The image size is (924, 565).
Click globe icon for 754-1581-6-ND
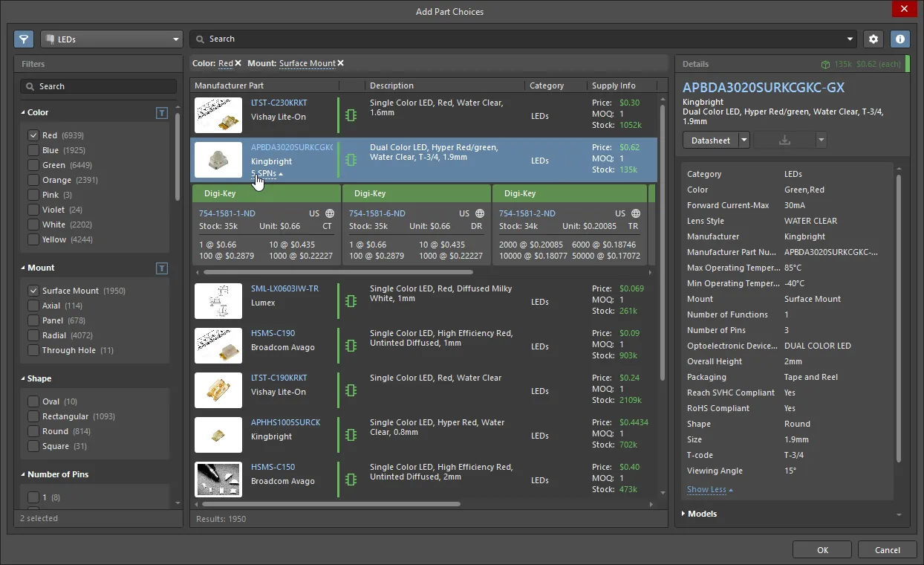coord(480,213)
